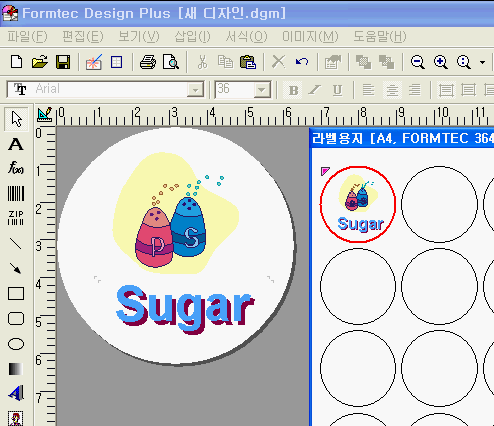Set vertical alignment to middle
This screenshot has height=426, width=494.
point(468,90)
